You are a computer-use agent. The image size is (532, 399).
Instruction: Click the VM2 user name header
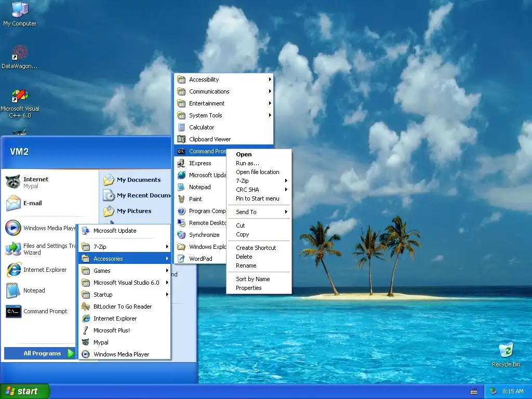19,151
